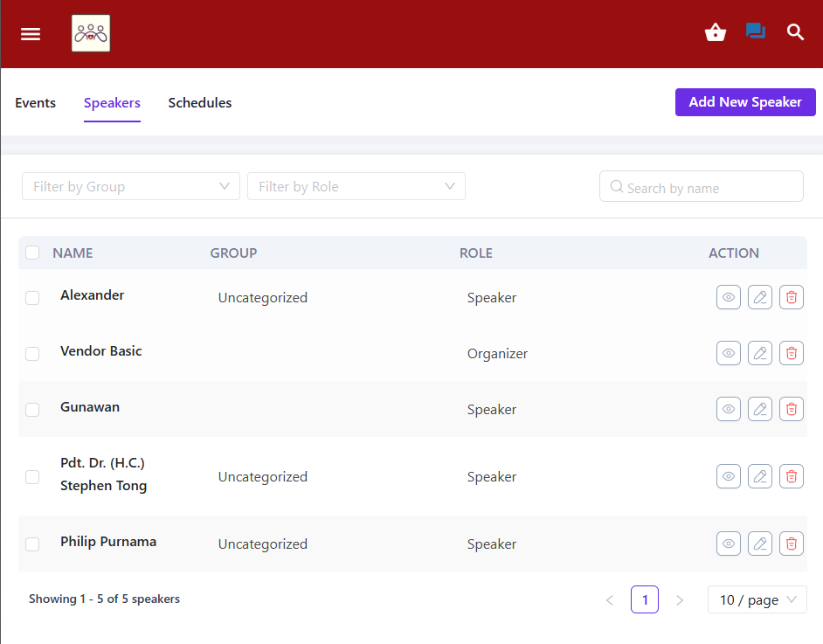Open the Filter by Role dropdown
The image size is (823, 644).
[356, 186]
